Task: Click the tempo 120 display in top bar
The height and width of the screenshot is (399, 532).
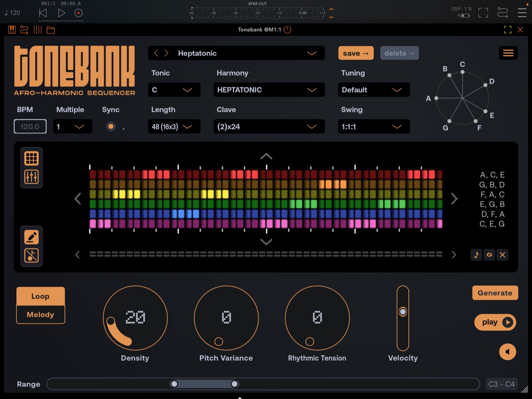Action: pos(13,13)
